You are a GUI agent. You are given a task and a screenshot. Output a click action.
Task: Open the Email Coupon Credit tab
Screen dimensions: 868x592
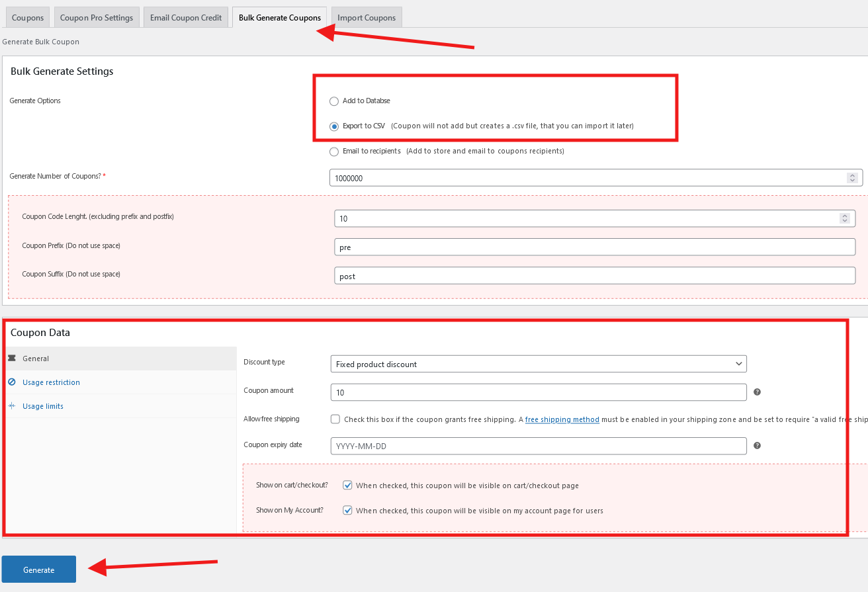coord(186,18)
